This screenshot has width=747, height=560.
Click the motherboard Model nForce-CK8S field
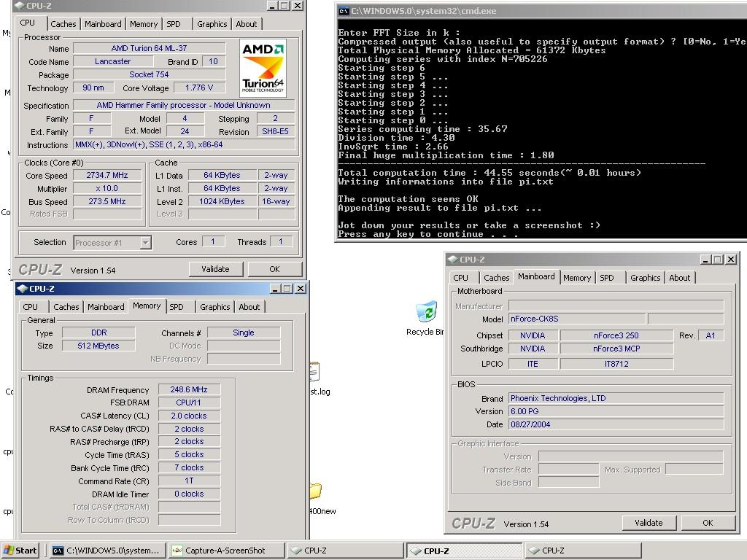point(577,319)
